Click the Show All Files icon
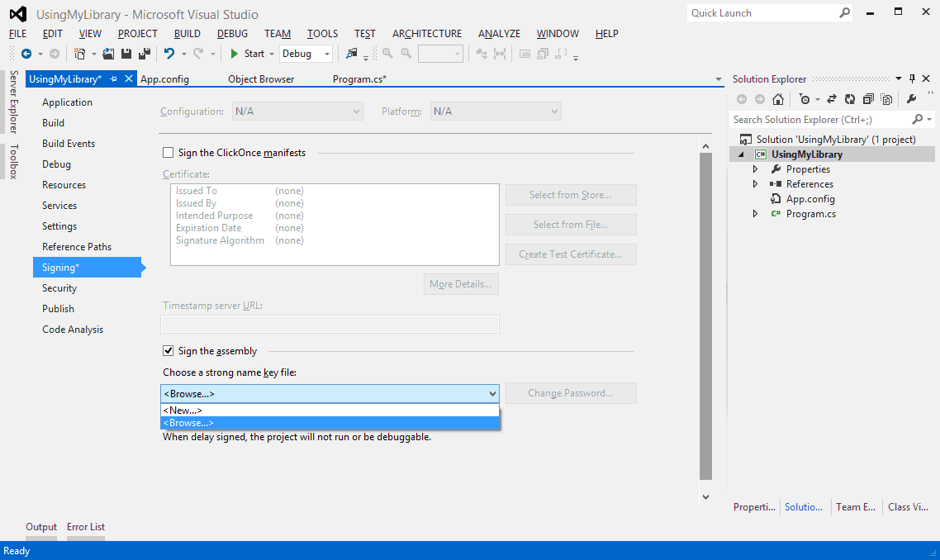 click(887, 98)
